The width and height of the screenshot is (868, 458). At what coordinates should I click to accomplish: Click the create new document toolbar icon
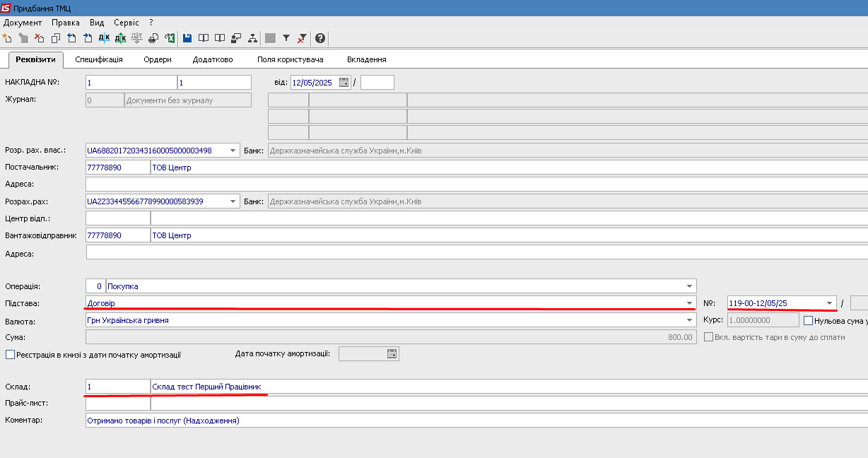tap(7, 38)
